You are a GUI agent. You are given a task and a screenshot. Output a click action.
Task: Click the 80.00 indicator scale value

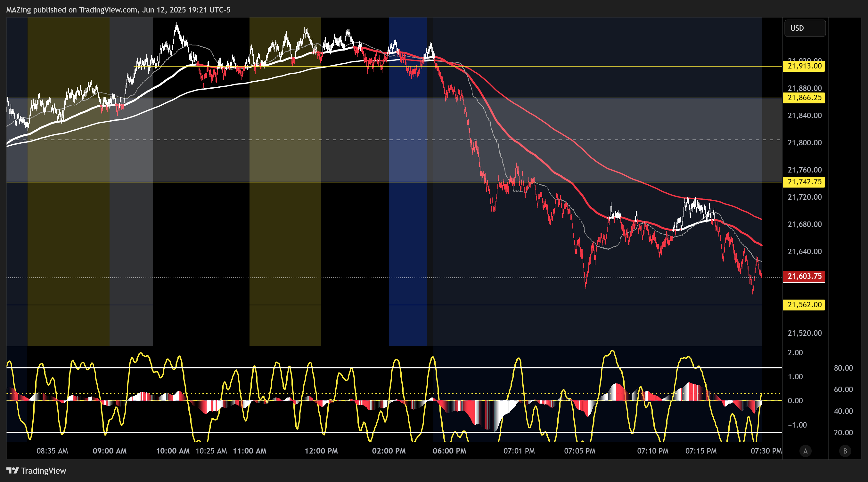pyautogui.click(x=843, y=368)
